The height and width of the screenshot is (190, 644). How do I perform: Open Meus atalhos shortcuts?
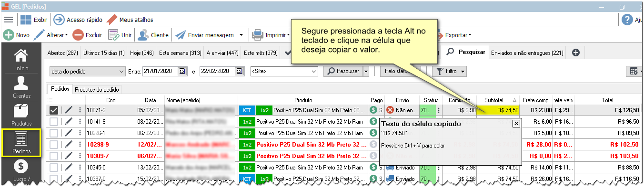point(130,20)
